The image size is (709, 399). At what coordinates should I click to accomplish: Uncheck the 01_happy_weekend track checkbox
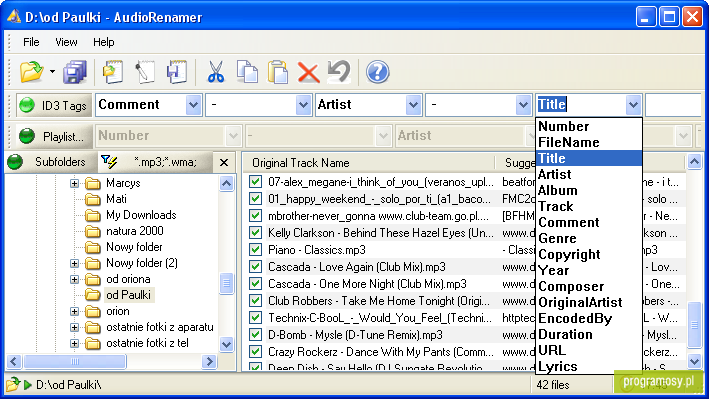click(255, 199)
